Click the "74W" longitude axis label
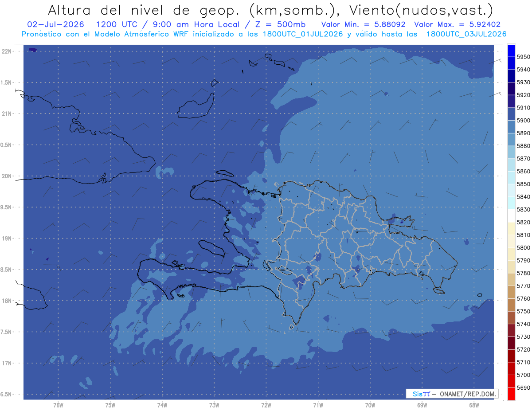 coord(162,405)
